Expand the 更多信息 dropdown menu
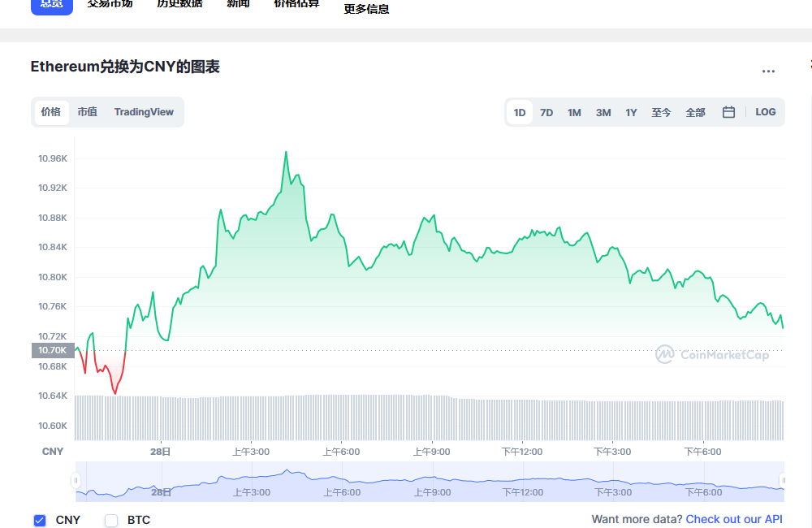Screen dimensions: 812x528 coord(366,9)
